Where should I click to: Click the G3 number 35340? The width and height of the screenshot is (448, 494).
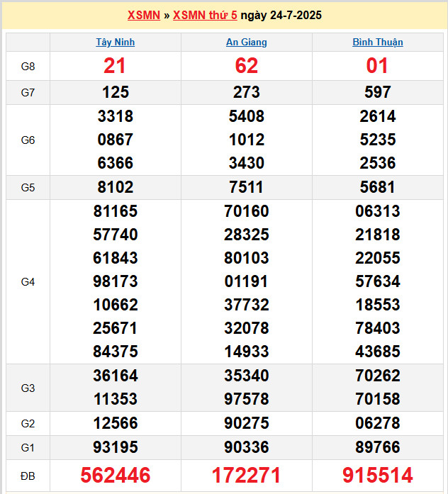(x=247, y=376)
